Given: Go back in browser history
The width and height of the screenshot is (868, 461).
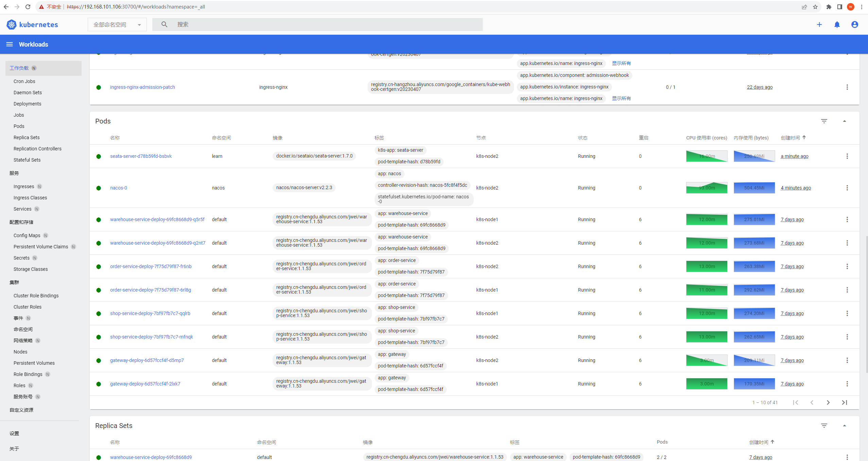Looking at the screenshot, I should click(6, 7).
